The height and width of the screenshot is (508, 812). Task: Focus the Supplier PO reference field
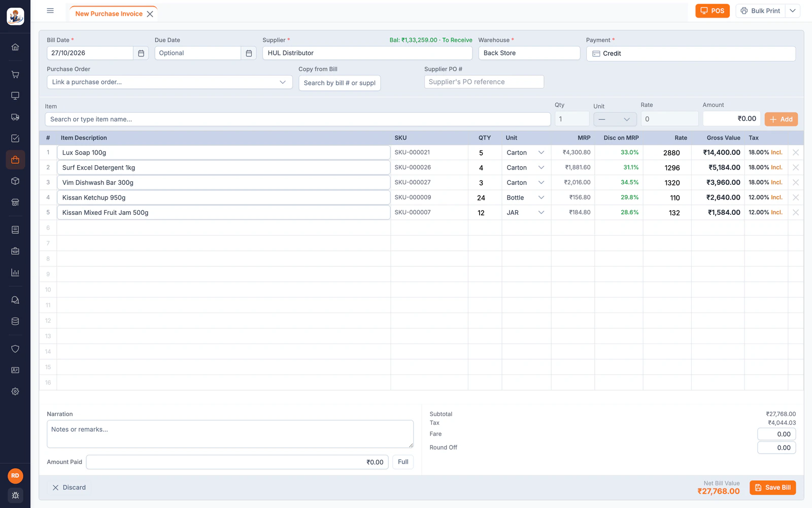[484, 82]
